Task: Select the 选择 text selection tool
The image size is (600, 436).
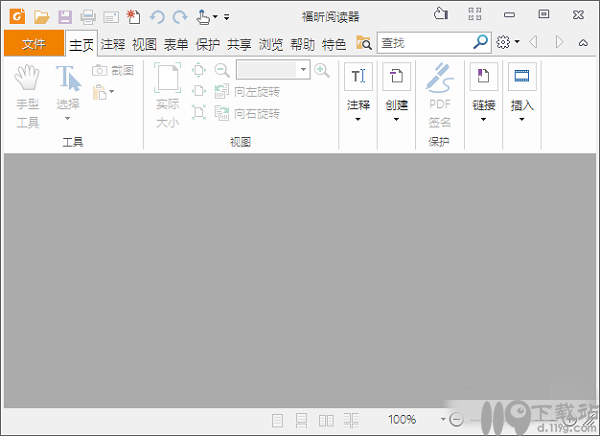Action: [x=68, y=87]
